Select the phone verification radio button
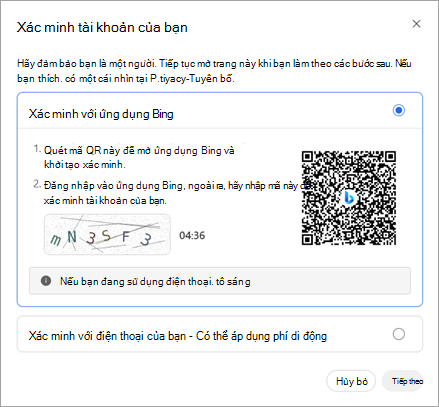Screen dimensions: 439x407 tap(399, 334)
